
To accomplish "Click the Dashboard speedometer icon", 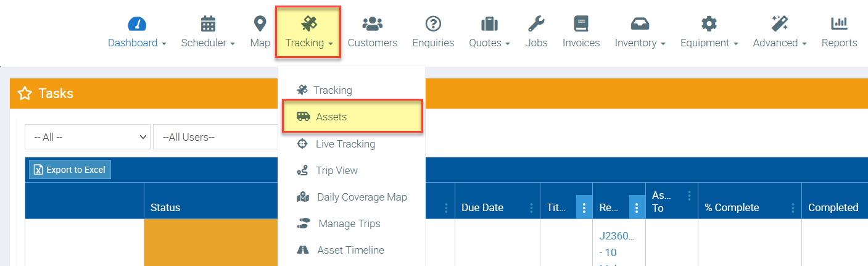I will pyautogui.click(x=137, y=24).
